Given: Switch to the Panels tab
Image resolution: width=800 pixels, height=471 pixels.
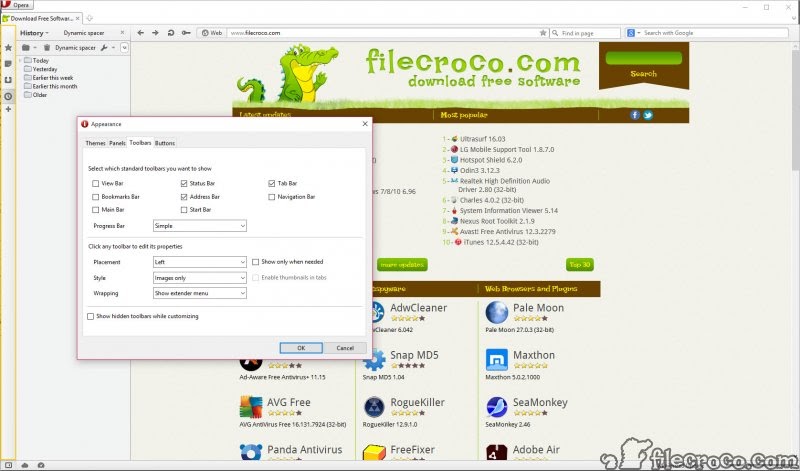Looking at the screenshot, I should 117,143.
